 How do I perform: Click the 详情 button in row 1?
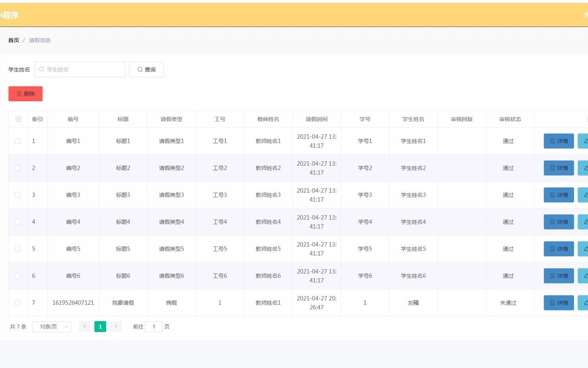(x=559, y=141)
